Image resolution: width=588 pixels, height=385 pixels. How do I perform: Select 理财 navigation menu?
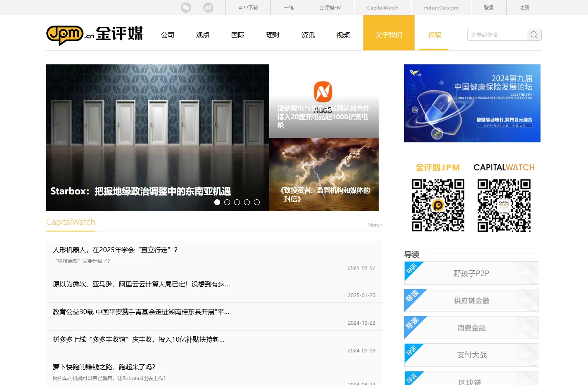coord(273,35)
